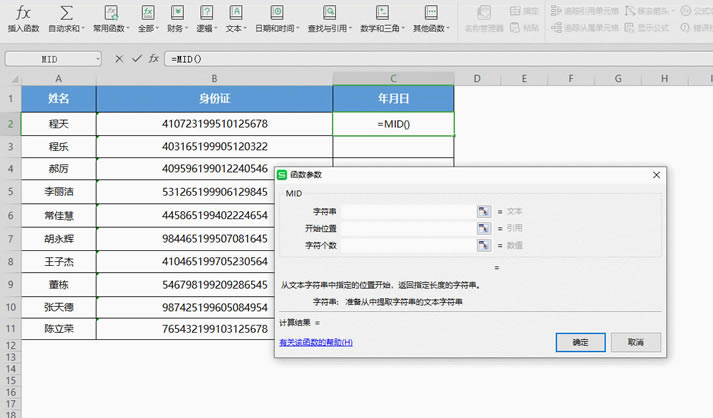Select column D header

pyautogui.click(x=477, y=79)
